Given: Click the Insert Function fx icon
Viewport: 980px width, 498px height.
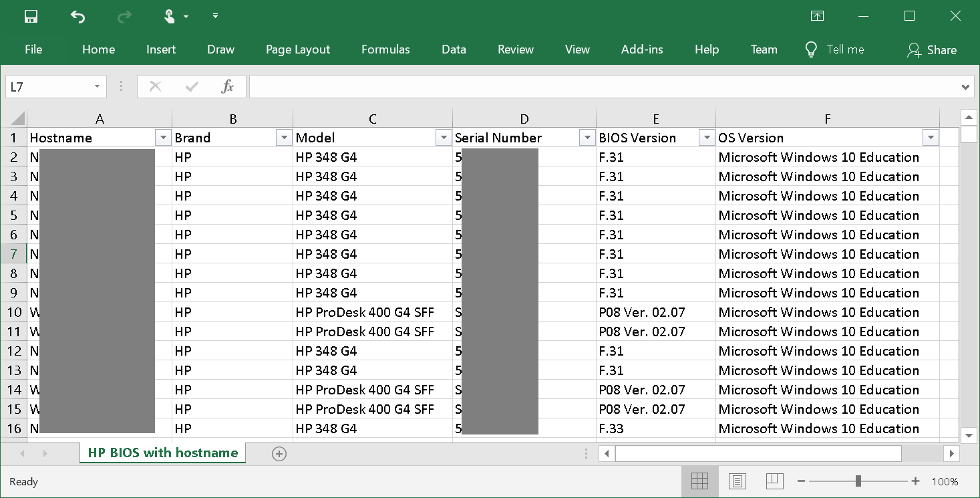Looking at the screenshot, I should pyautogui.click(x=228, y=86).
